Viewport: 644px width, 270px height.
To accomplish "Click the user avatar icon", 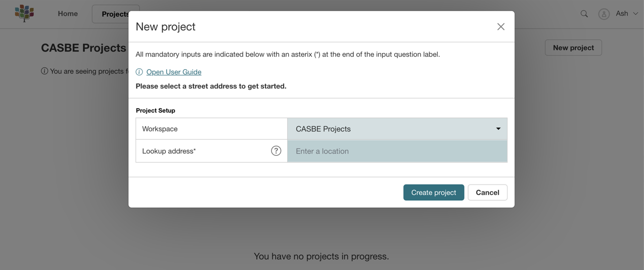I will 604,14.
